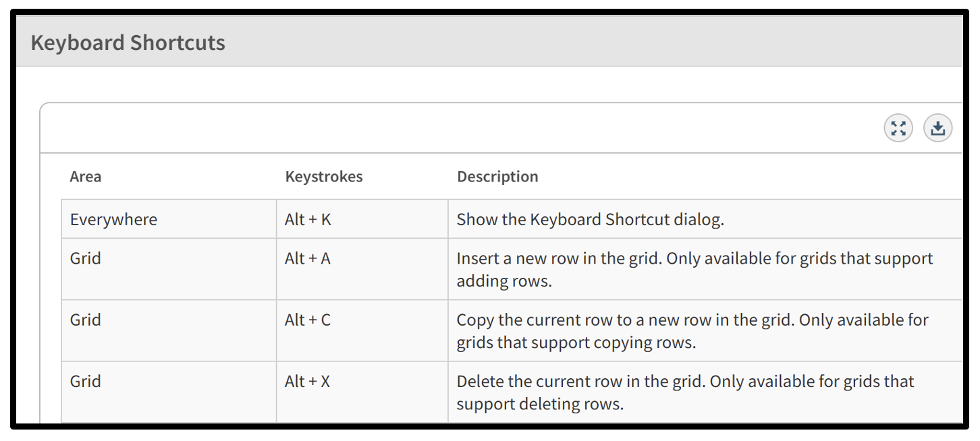
Task: Click the expand to fullscreen icon
Action: point(898,128)
